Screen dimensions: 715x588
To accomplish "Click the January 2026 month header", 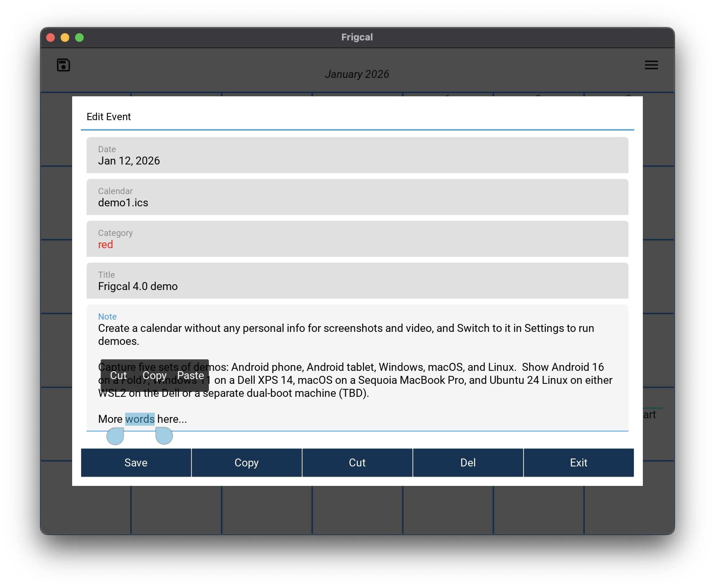I will pyautogui.click(x=357, y=74).
